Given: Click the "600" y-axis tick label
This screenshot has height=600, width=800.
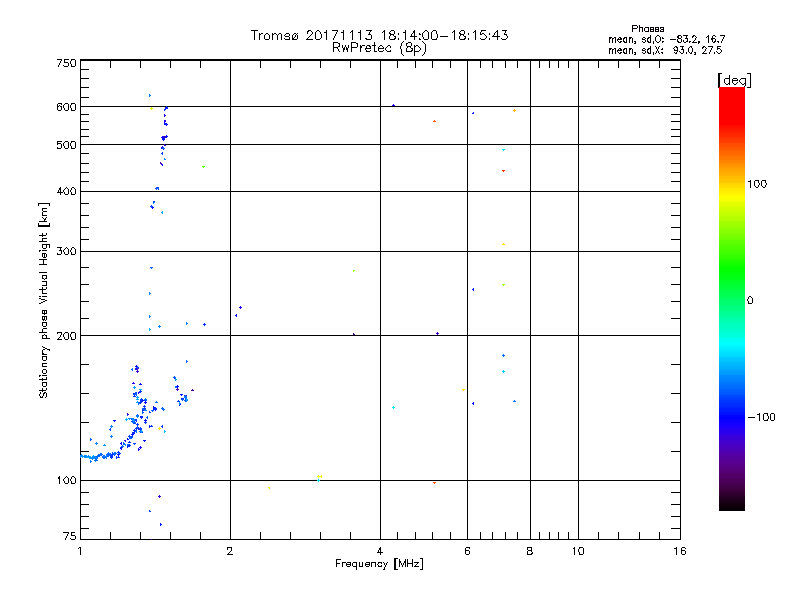Looking at the screenshot, I should pyautogui.click(x=66, y=107).
